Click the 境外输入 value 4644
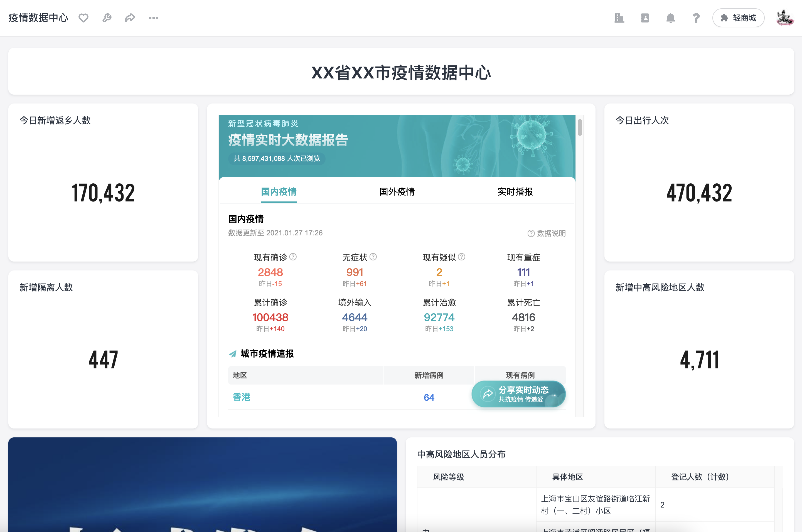This screenshot has width=802, height=532. tap(355, 317)
